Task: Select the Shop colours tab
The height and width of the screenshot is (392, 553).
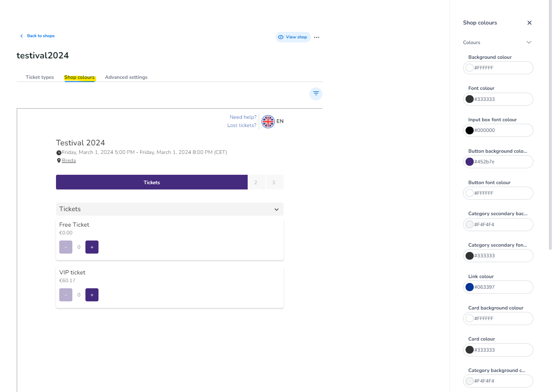Action: 79,77
